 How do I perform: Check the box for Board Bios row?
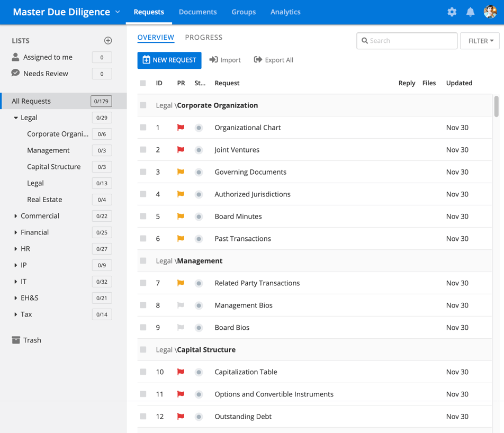point(143,327)
